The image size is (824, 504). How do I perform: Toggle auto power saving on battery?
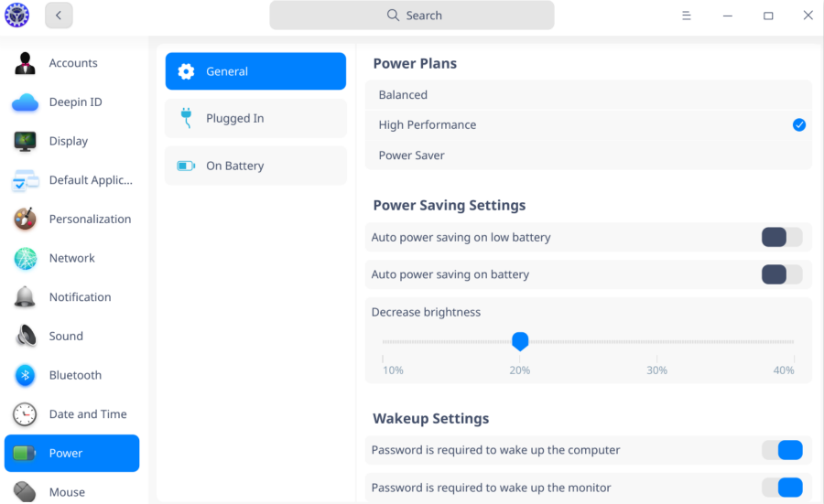(781, 274)
